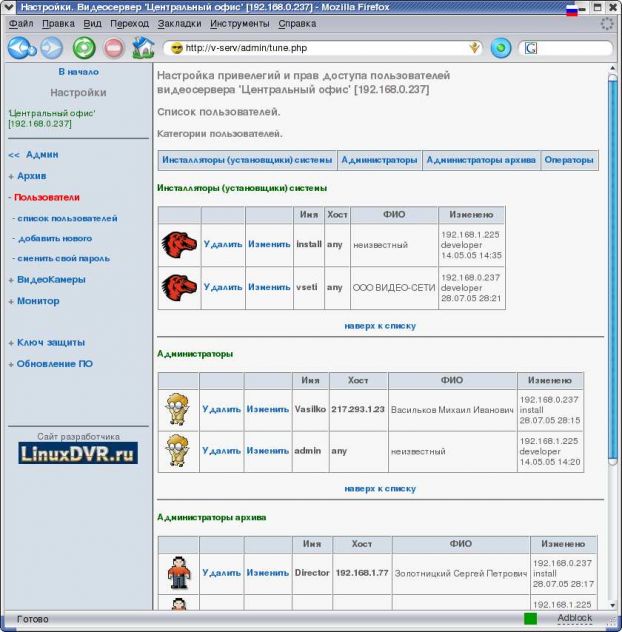Click the scrollbar up arrow
The width and height of the screenshot is (622, 632).
[613, 68]
